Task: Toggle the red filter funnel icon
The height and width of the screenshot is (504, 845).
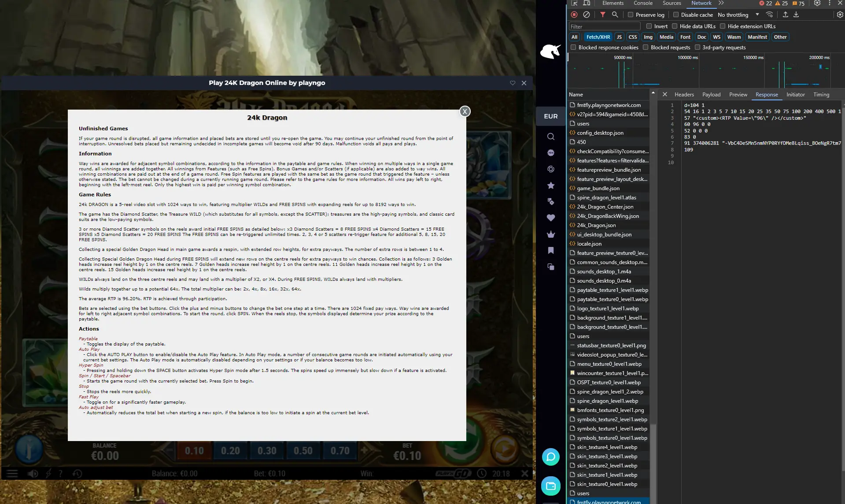Action: (603, 15)
